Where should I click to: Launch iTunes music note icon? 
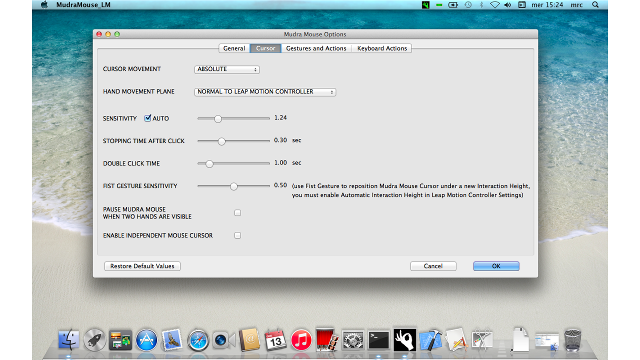click(301, 340)
